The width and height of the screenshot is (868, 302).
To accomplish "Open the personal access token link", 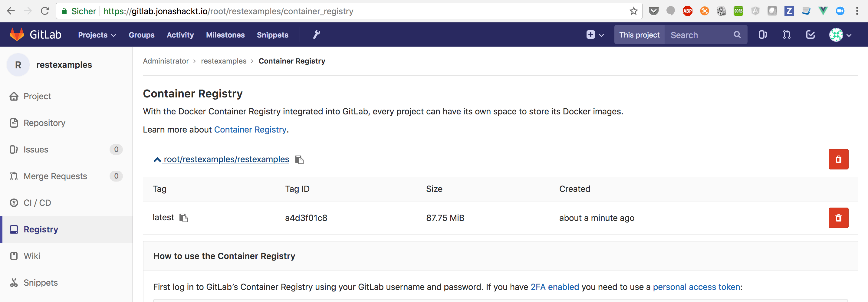I will 696,287.
